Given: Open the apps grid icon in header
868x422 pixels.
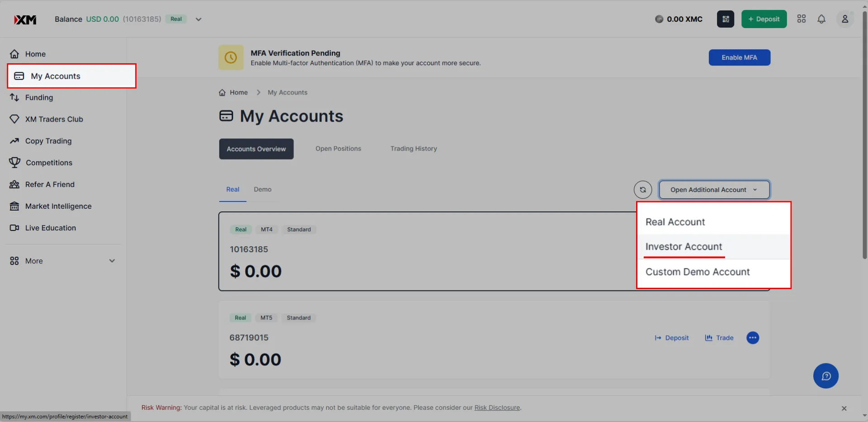Looking at the screenshot, I should point(801,19).
